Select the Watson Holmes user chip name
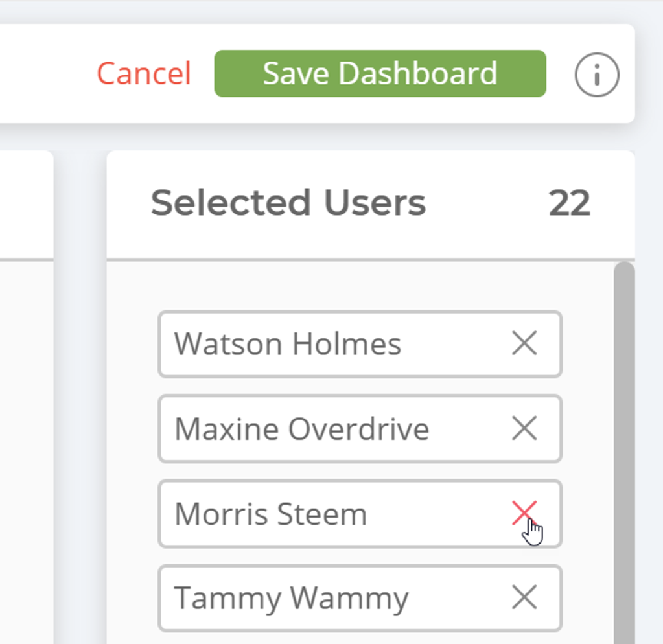The height and width of the screenshot is (644, 663). 288,344
